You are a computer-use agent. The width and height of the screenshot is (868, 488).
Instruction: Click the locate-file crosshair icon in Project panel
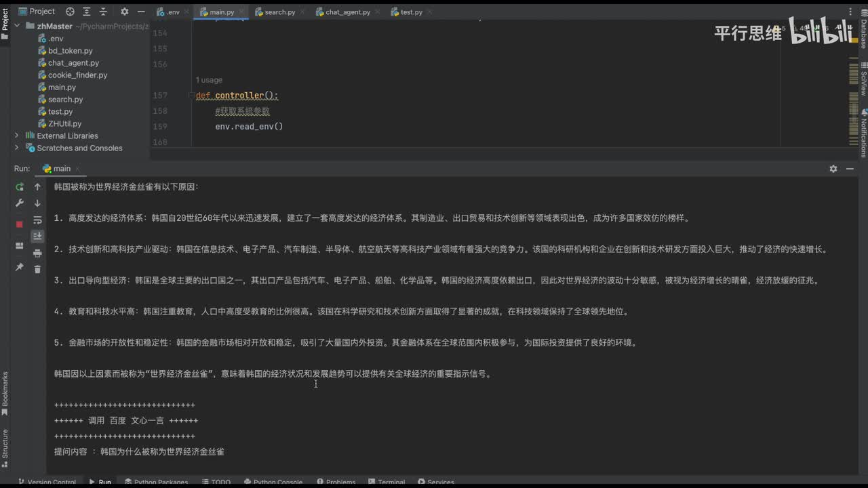[x=71, y=12]
